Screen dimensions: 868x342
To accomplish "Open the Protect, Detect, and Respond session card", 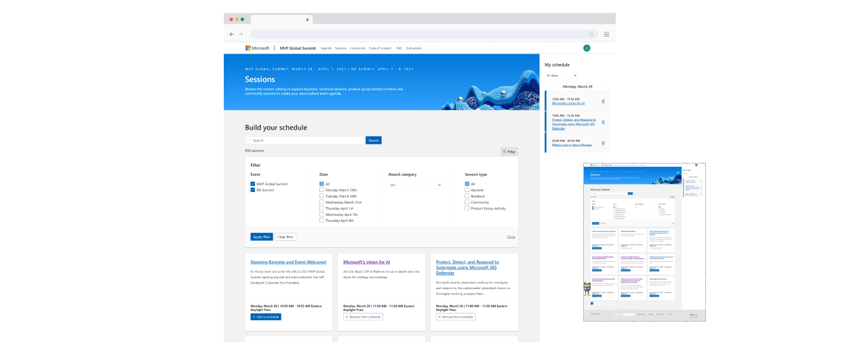I will coord(467,267).
